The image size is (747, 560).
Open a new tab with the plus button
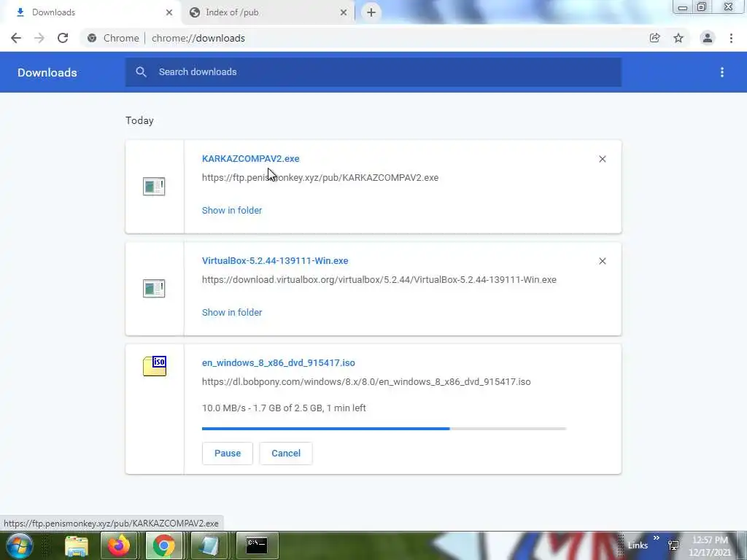(371, 12)
